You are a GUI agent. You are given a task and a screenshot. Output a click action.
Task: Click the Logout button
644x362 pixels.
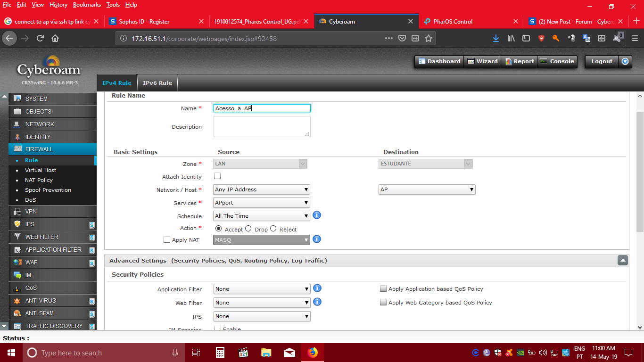[602, 61]
